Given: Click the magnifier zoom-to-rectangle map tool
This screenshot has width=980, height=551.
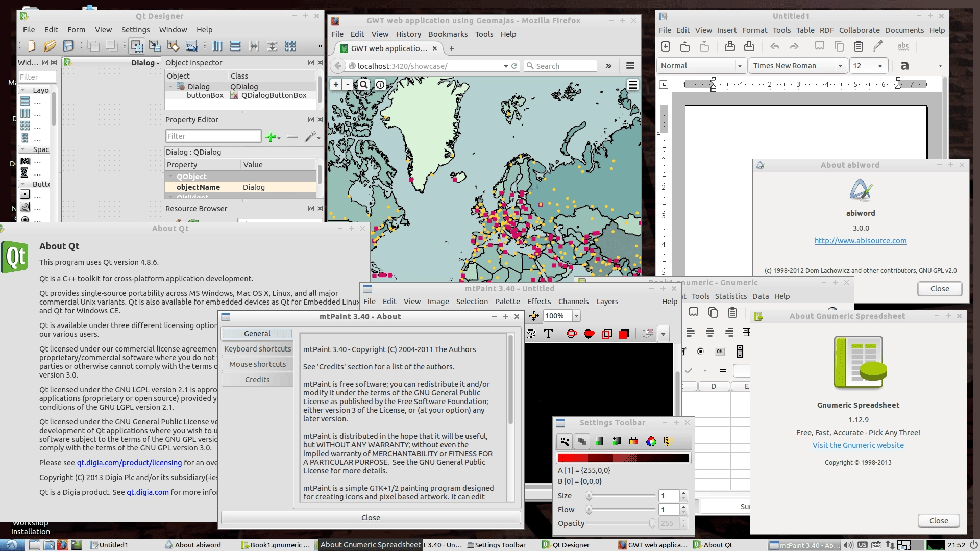Looking at the screenshot, I should 363,85.
